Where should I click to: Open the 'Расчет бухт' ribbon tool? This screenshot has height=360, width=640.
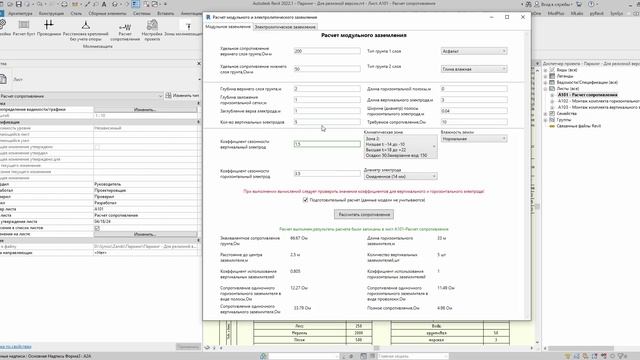[x=24, y=28]
